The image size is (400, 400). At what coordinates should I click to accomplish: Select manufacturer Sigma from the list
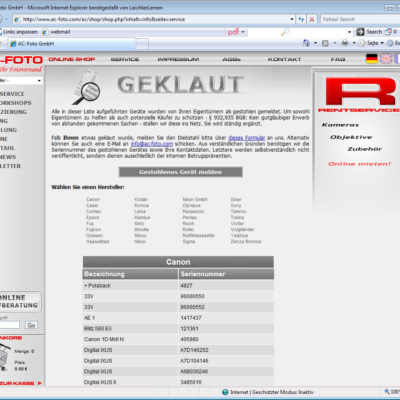189,241
